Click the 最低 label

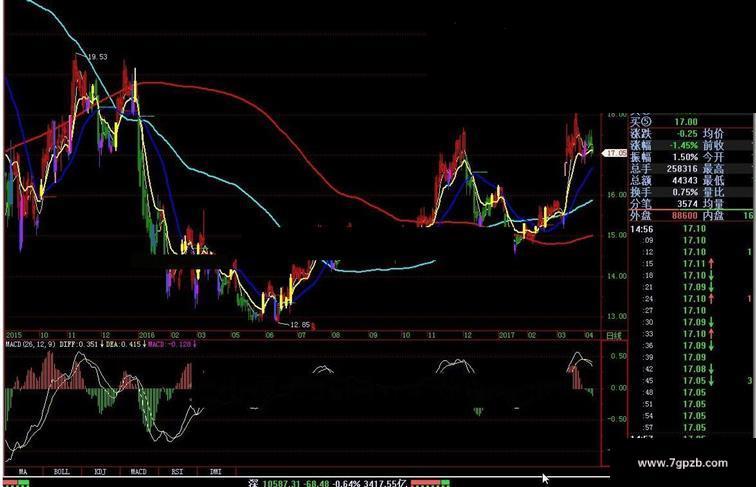click(713, 180)
